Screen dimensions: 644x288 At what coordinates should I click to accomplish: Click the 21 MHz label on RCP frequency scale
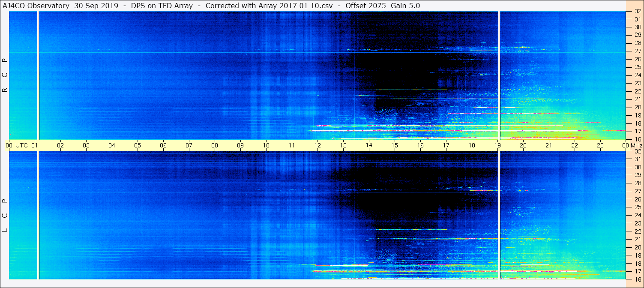pos(637,99)
